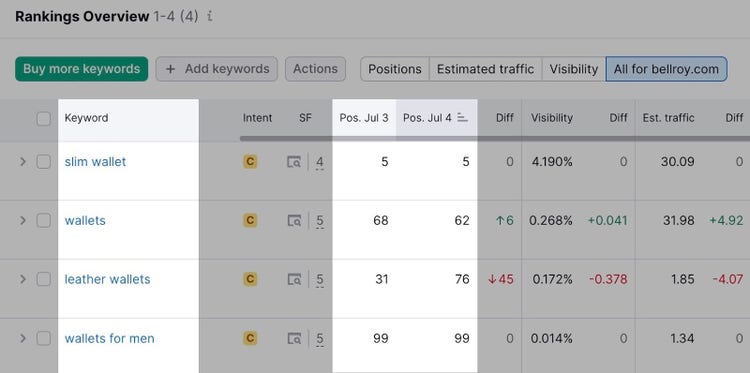Viewport: 750px width, 373px height.
Task: Click the position change ↓45 for leather wallets
Action: coord(501,279)
